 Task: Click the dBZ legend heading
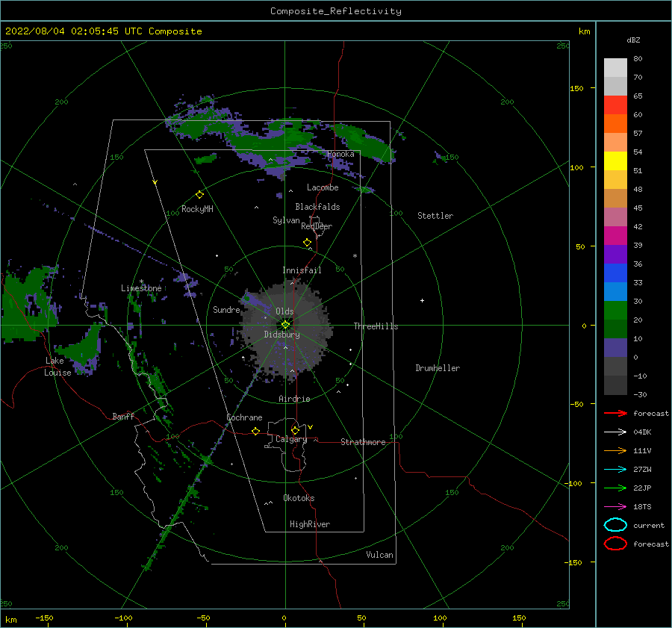633,40
